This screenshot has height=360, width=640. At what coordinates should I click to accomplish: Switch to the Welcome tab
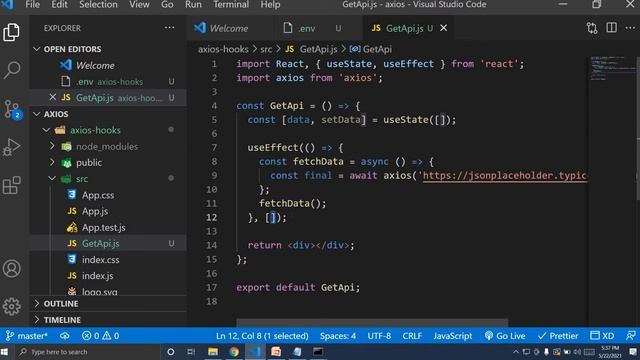(231, 28)
